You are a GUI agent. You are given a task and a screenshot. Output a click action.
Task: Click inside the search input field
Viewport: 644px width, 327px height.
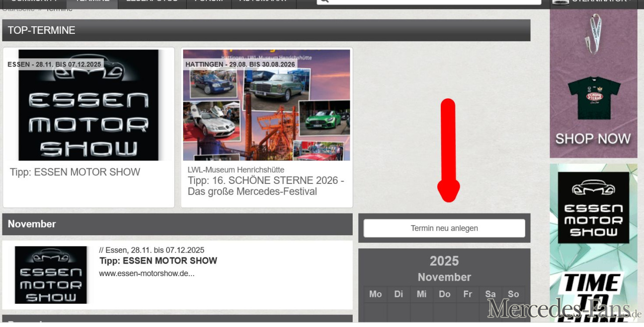point(428,2)
